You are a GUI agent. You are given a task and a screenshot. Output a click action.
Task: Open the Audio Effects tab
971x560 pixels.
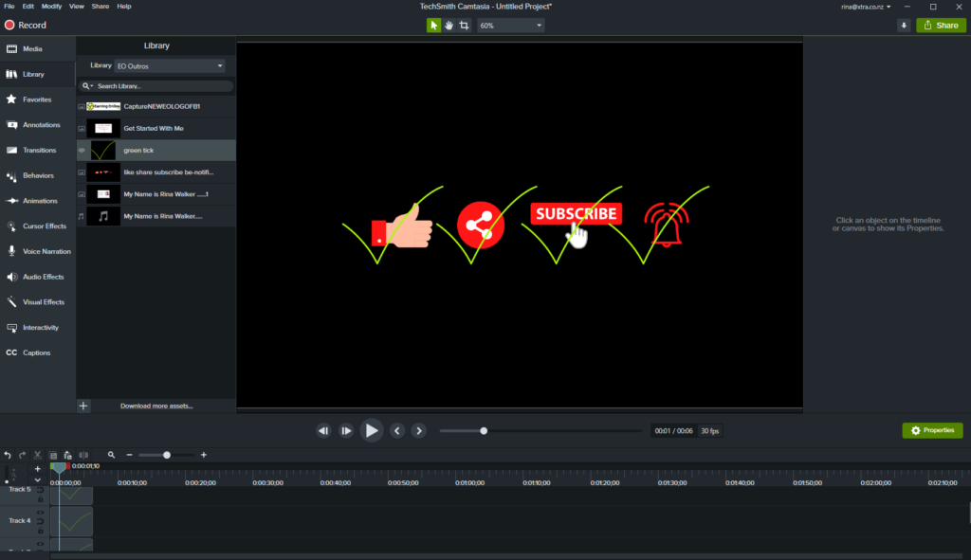37,278
